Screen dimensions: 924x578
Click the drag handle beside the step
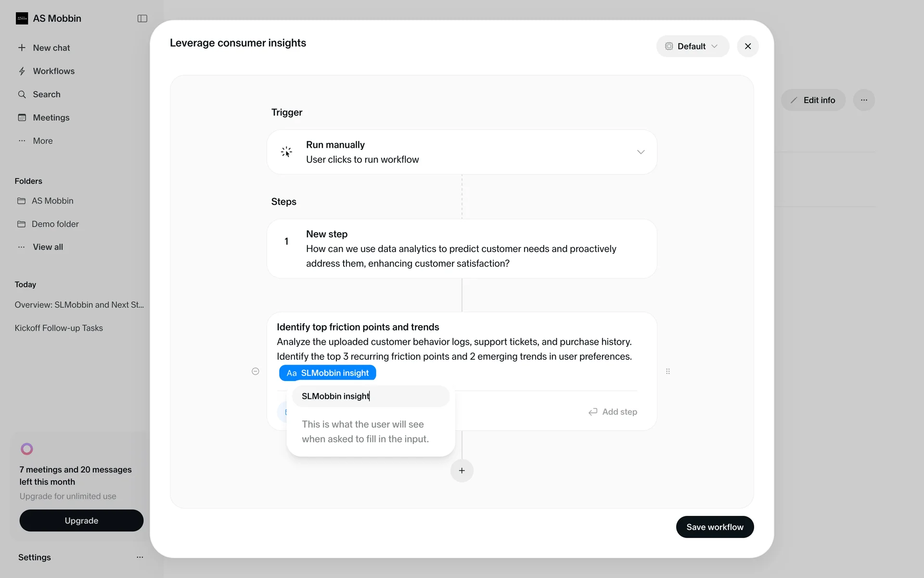668,371
